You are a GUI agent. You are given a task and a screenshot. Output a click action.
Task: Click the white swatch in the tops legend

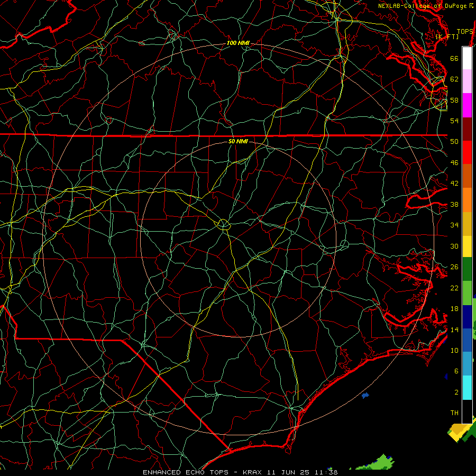coord(467,58)
